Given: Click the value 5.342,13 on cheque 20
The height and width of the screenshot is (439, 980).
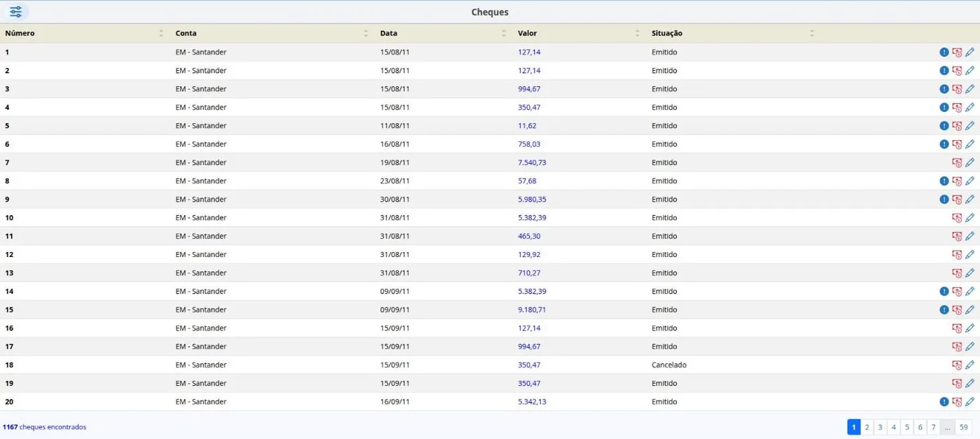Looking at the screenshot, I should [532, 402].
